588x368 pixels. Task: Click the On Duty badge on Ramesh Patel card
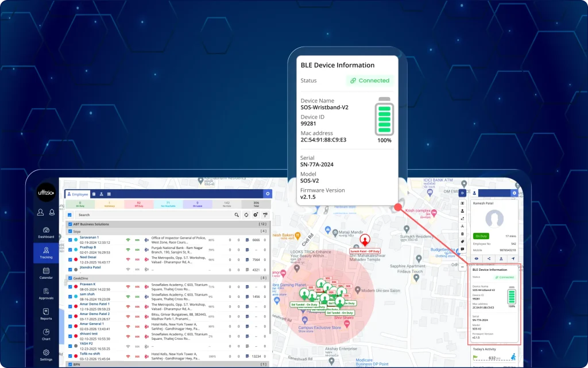pyautogui.click(x=481, y=236)
